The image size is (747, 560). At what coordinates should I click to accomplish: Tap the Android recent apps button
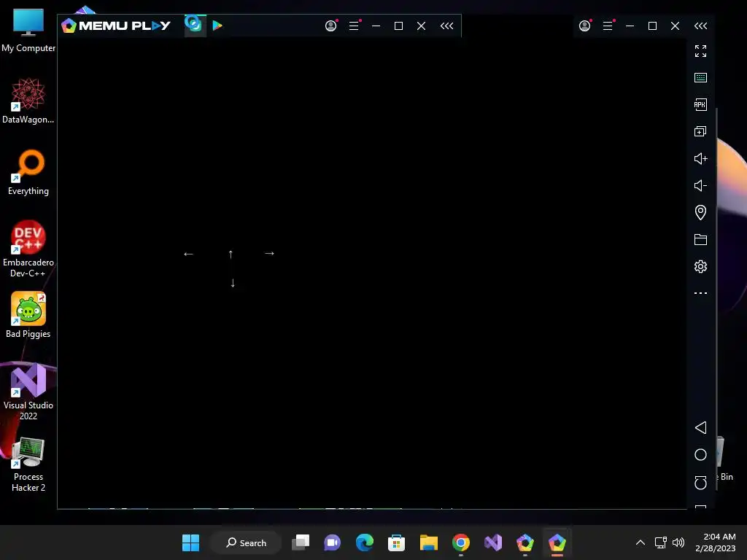coord(701,483)
